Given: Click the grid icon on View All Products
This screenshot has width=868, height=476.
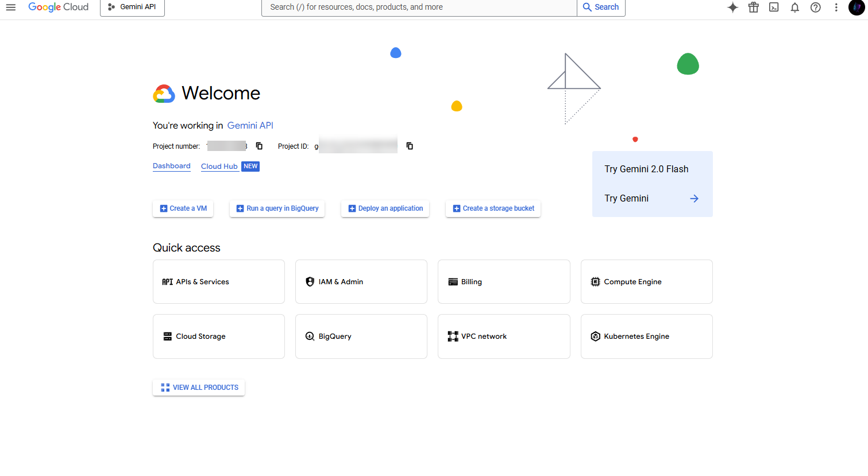Looking at the screenshot, I should 165,388.
